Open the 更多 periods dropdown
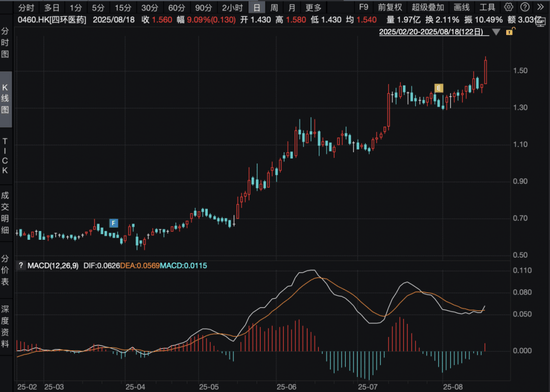The image size is (550, 392). pos(313,7)
